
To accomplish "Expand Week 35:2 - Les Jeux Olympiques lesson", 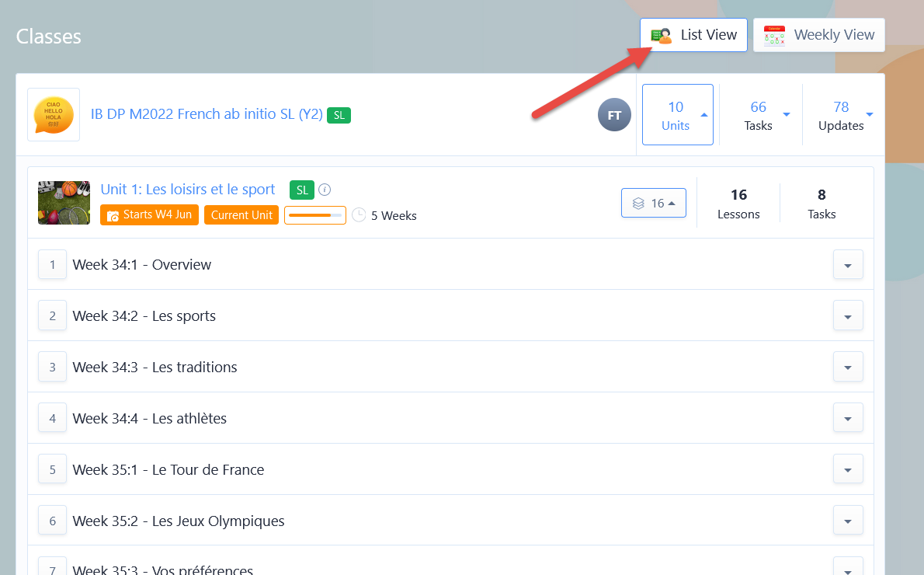I will (848, 521).
